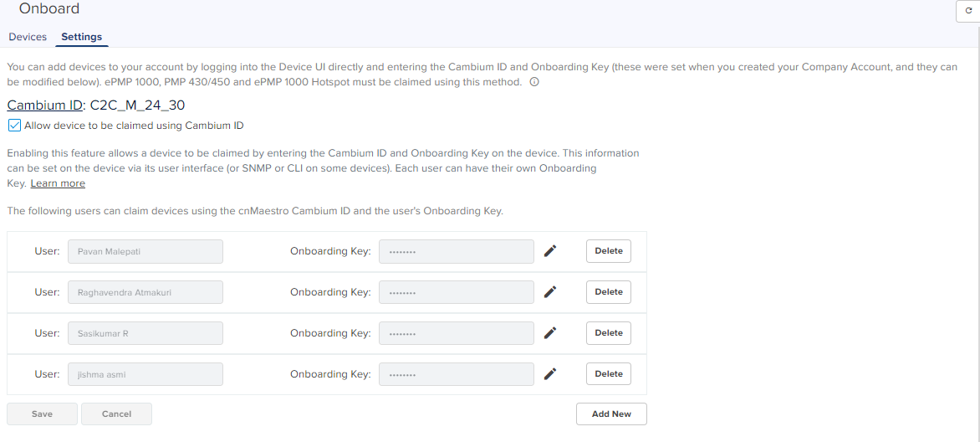
Task: Edit onboarding key for jishma asmi
Action: [550, 373]
